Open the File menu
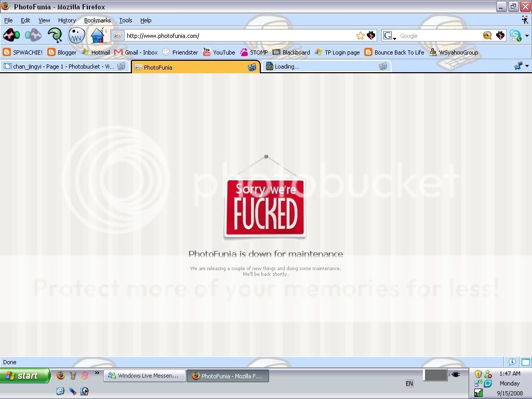The height and width of the screenshot is (399, 532). (x=8, y=20)
